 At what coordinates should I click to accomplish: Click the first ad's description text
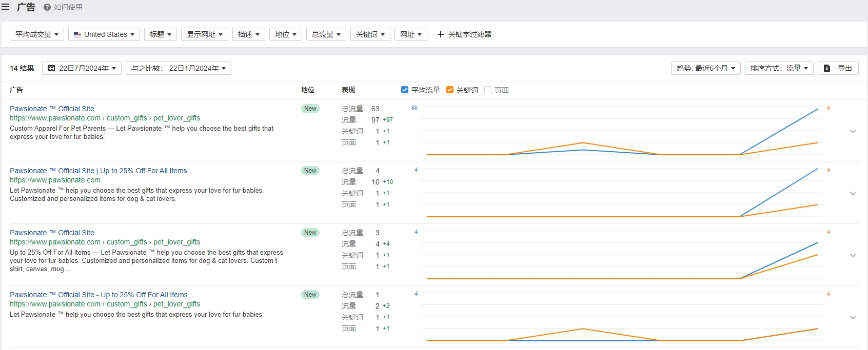[x=142, y=133]
